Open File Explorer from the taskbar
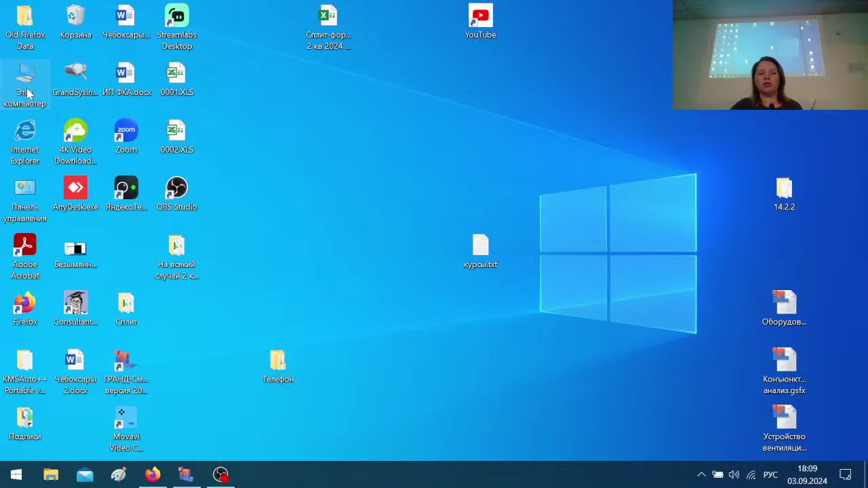The height and width of the screenshot is (488, 868). (51, 474)
